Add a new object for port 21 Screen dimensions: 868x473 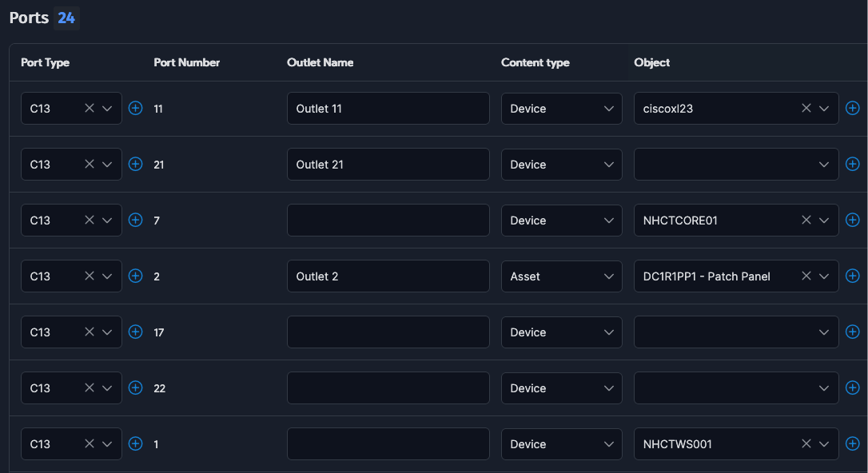(852, 164)
